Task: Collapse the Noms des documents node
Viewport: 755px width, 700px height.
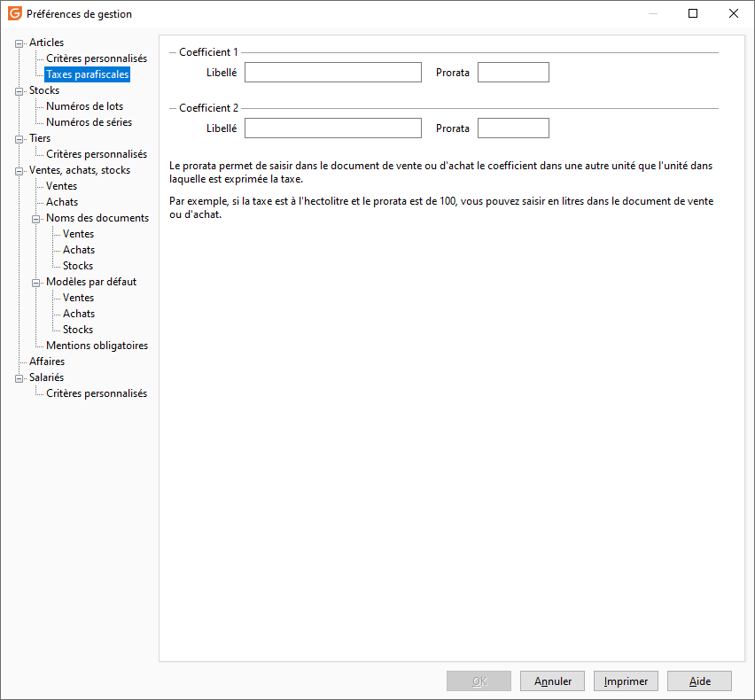Action: point(35,219)
